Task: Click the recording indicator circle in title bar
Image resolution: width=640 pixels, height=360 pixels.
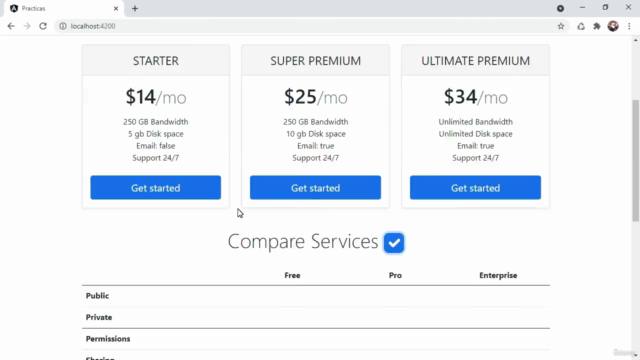Action: (x=560, y=8)
